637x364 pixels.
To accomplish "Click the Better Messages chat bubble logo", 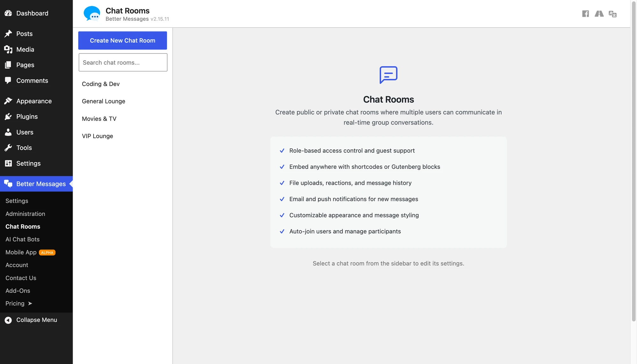I will click(x=92, y=14).
